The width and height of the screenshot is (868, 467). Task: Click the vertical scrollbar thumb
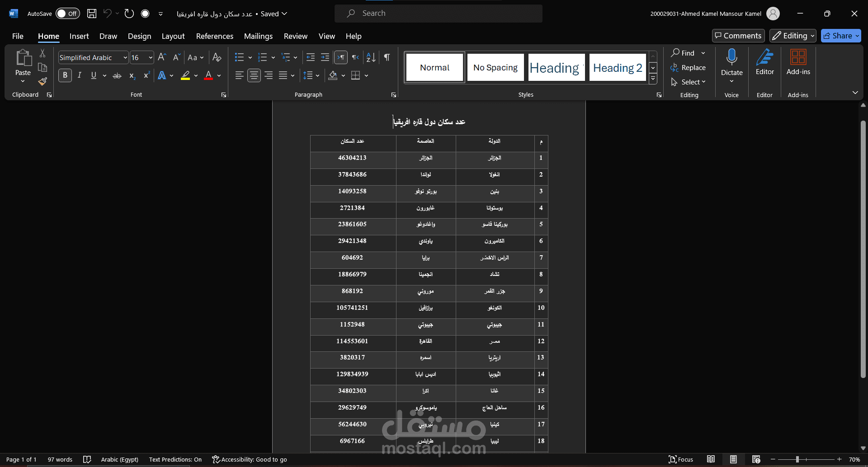tap(863, 249)
